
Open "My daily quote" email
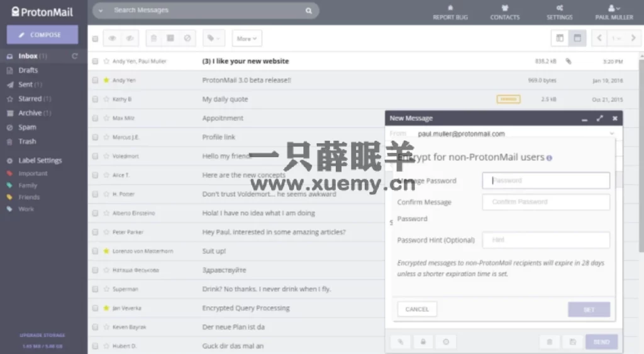pyautogui.click(x=225, y=99)
